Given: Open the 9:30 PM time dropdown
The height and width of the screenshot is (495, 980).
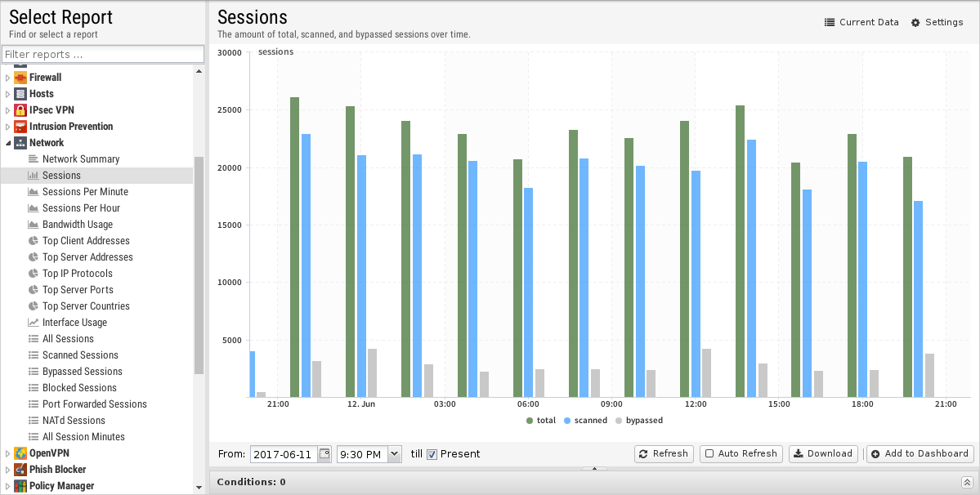Looking at the screenshot, I should 395,454.
